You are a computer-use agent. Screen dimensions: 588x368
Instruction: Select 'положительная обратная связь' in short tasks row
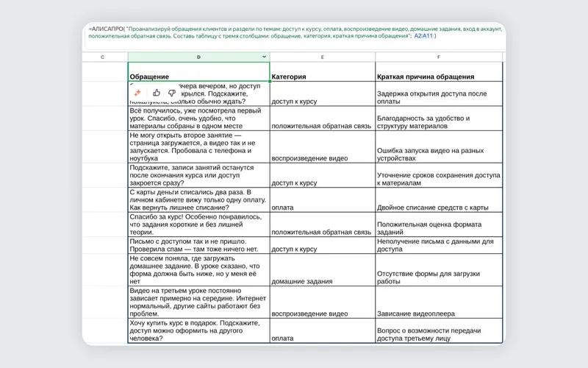[323, 224]
